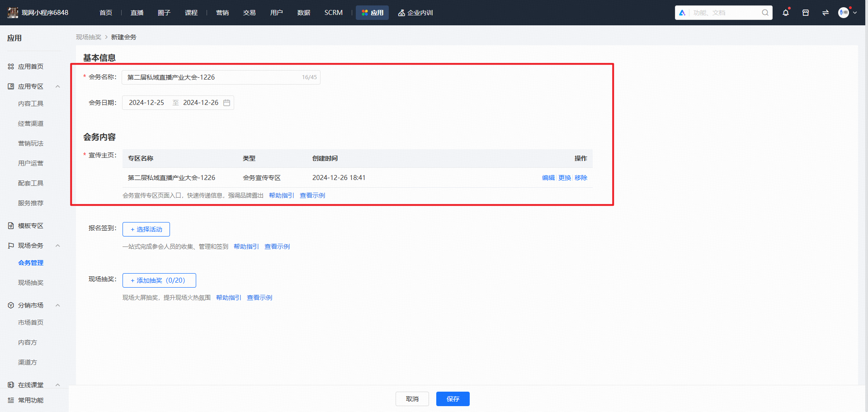The width and height of the screenshot is (868, 412).
Task: Click 编辑 link in promo page row
Action: (548, 178)
